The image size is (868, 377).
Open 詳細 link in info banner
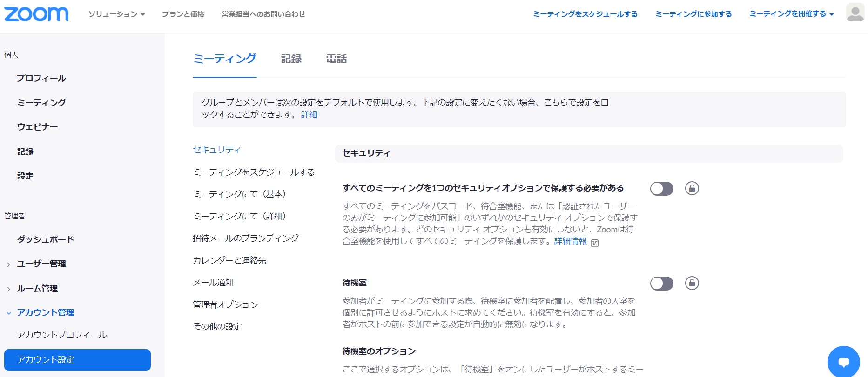[x=309, y=114]
